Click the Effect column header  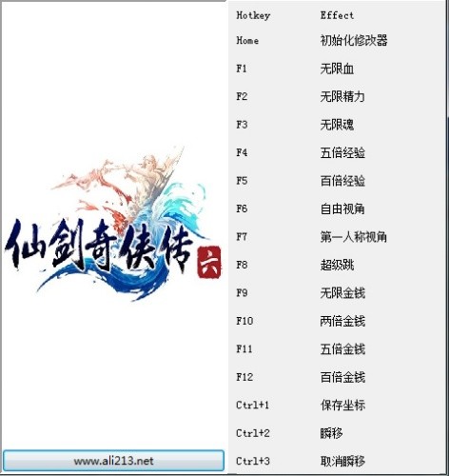click(337, 15)
